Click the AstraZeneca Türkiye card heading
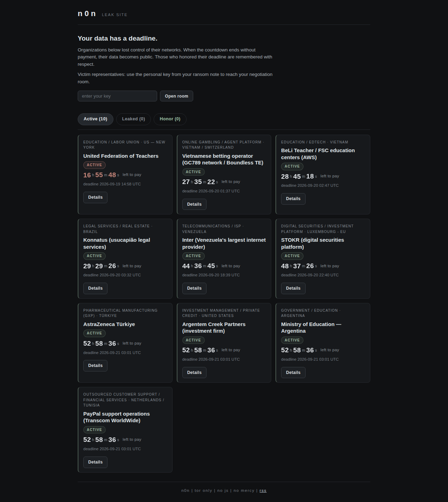The image size is (448, 502). coord(109,324)
